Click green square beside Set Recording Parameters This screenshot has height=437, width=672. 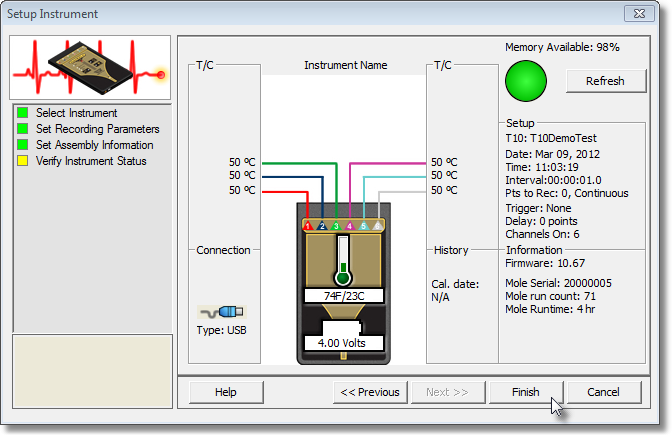pyautogui.click(x=23, y=129)
